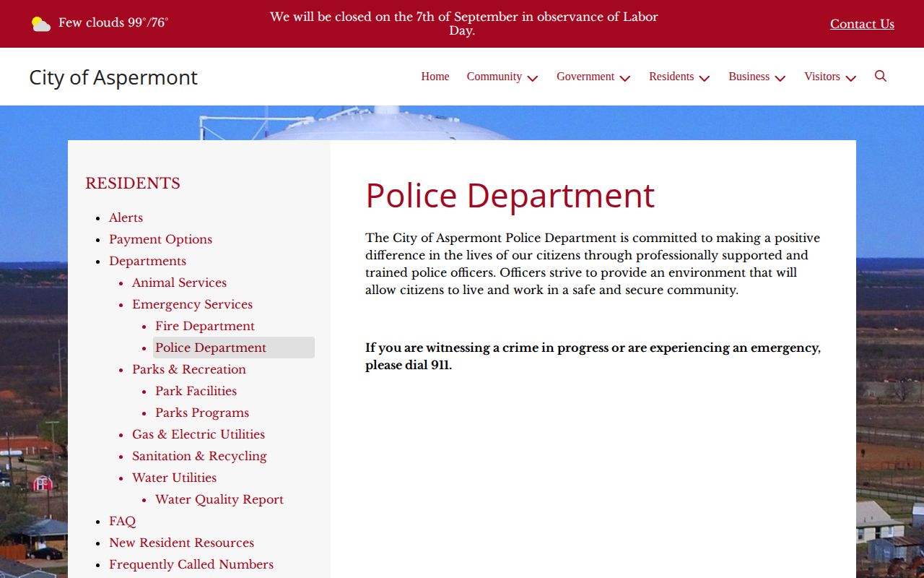Open the Community menu item

pyautogui.click(x=494, y=77)
